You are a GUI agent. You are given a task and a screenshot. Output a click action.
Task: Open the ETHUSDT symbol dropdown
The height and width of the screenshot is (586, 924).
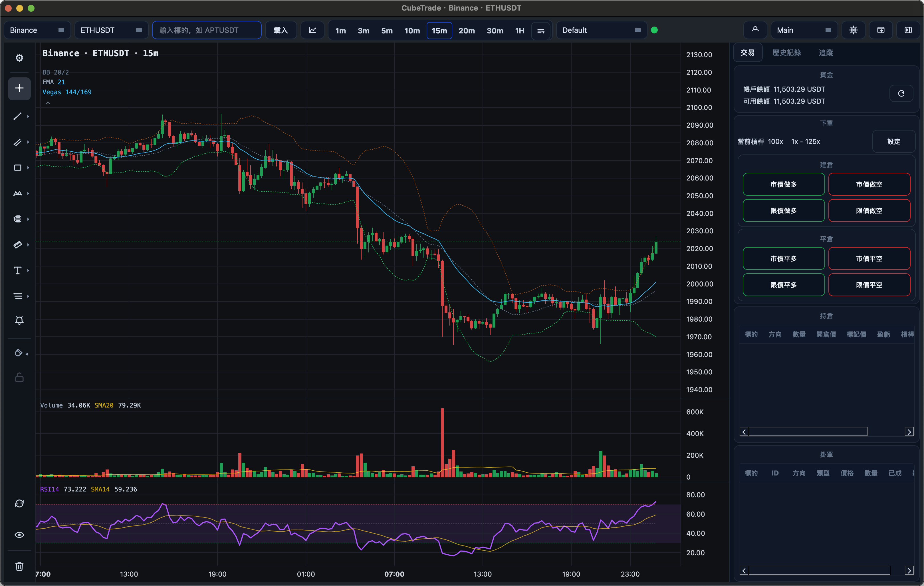(x=111, y=30)
